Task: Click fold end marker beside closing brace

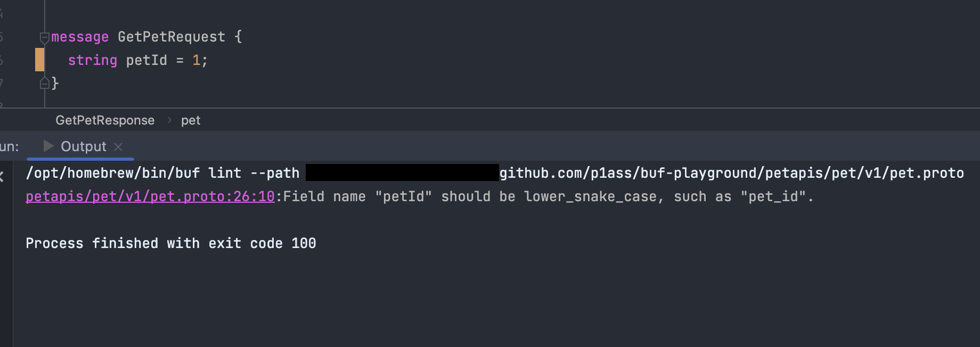Action: pyautogui.click(x=44, y=84)
